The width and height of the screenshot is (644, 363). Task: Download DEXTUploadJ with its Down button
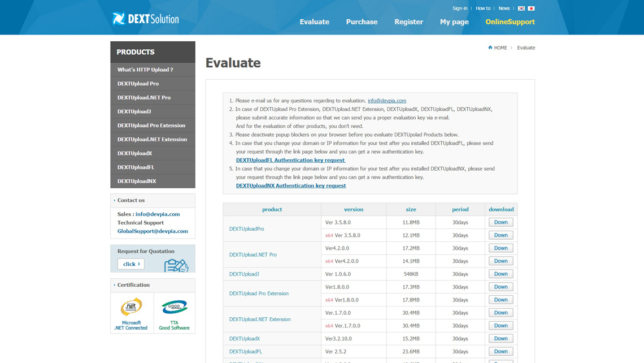[501, 274]
